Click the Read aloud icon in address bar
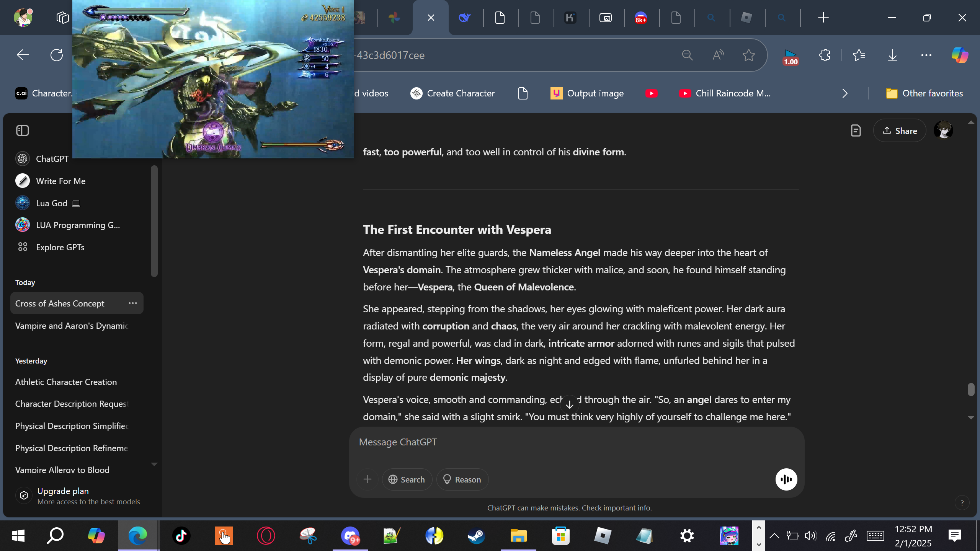 [x=718, y=55]
